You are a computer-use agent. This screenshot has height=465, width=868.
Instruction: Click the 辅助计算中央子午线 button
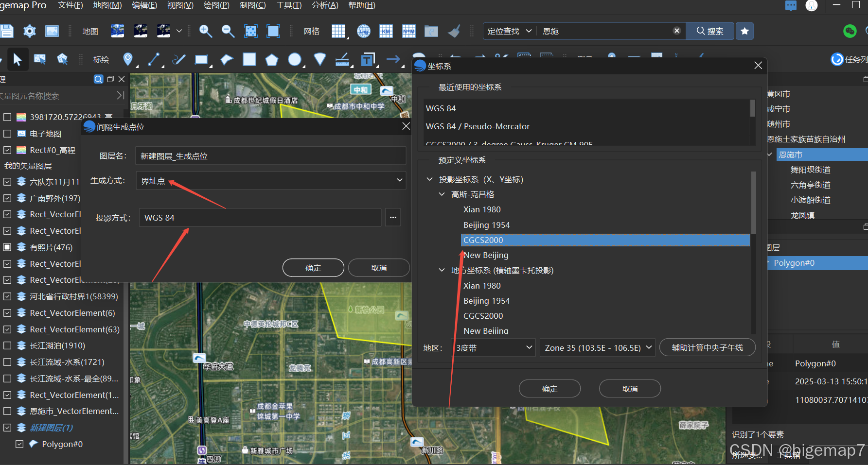click(x=707, y=348)
